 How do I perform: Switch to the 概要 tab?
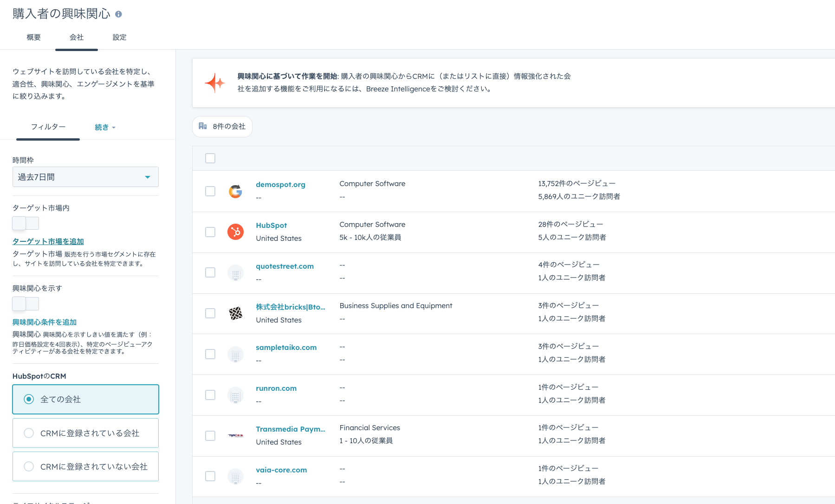(34, 37)
